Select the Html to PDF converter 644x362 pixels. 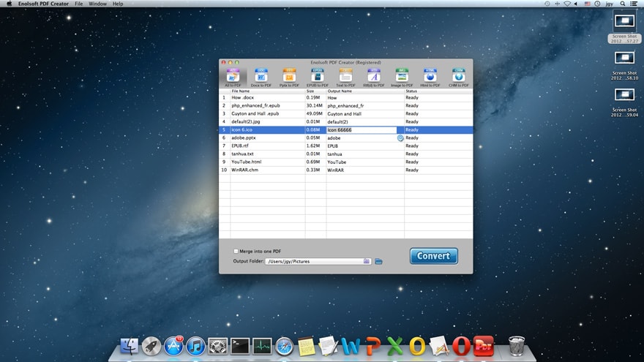coord(430,78)
